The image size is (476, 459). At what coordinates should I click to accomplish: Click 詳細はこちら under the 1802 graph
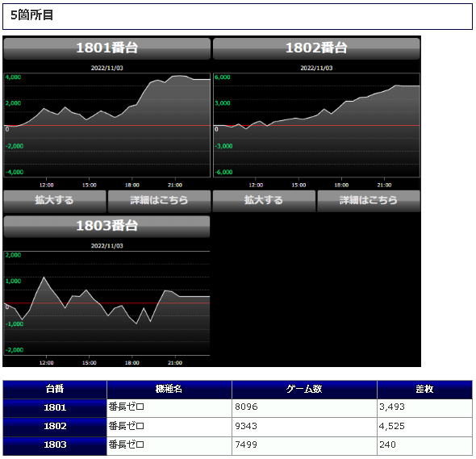pos(369,201)
